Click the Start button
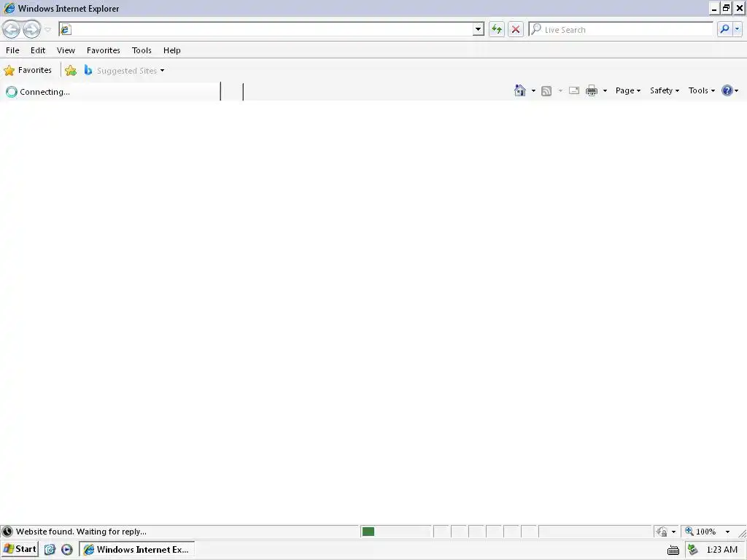 [20, 549]
